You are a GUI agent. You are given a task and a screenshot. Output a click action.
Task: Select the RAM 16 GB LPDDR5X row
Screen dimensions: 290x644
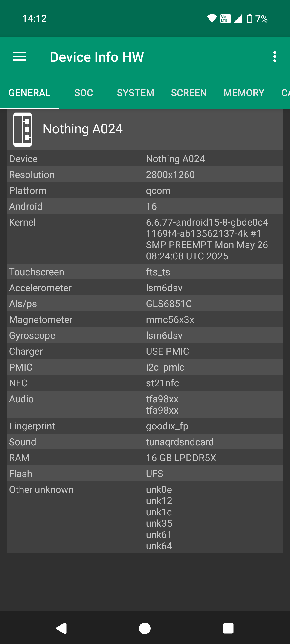(x=145, y=457)
